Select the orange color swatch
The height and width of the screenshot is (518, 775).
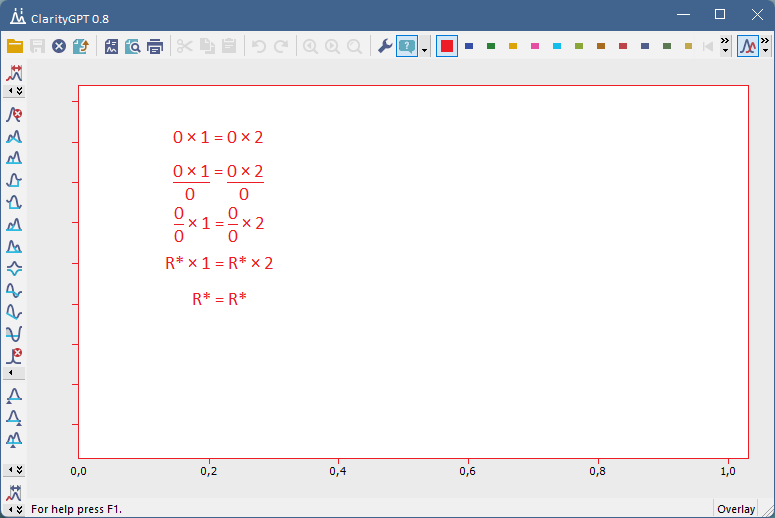coord(513,46)
